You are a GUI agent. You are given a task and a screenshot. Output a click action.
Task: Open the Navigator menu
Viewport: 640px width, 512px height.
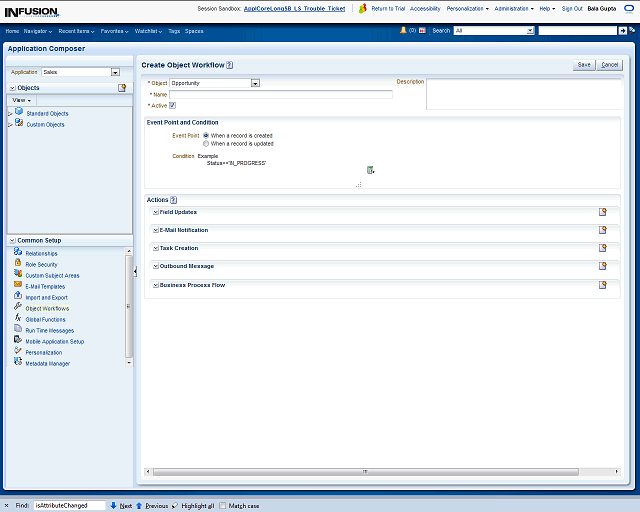pyautogui.click(x=38, y=31)
